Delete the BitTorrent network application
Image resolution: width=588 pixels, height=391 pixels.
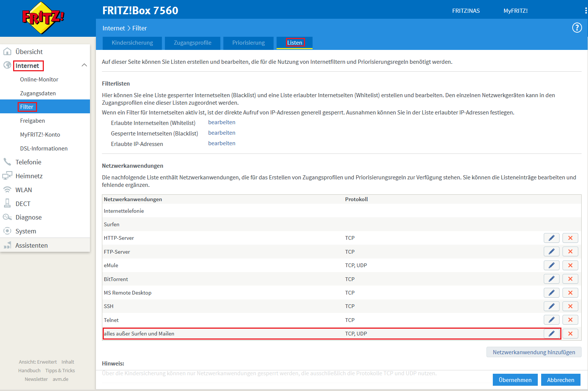click(570, 279)
